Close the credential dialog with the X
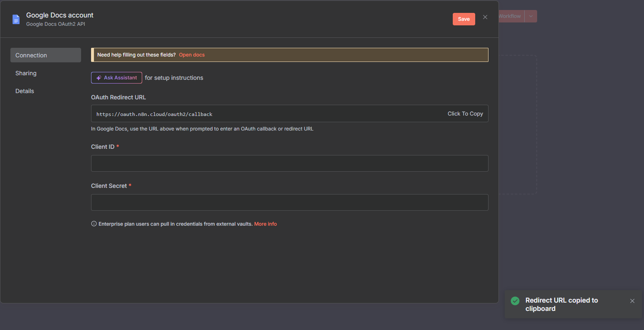Screen dimensions: 644x330 [x=485, y=17]
